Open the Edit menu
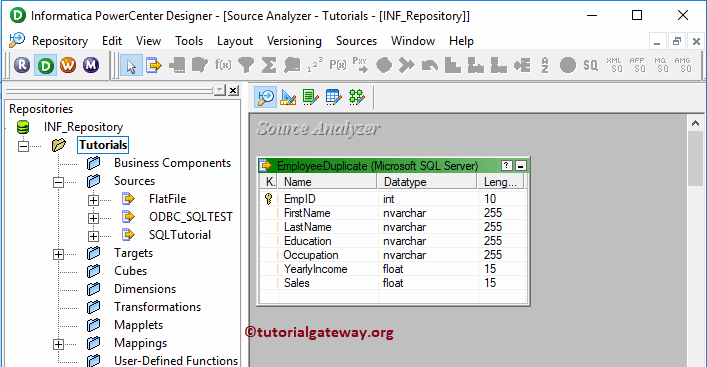Viewport: 707px width, 367px height. point(112,41)
